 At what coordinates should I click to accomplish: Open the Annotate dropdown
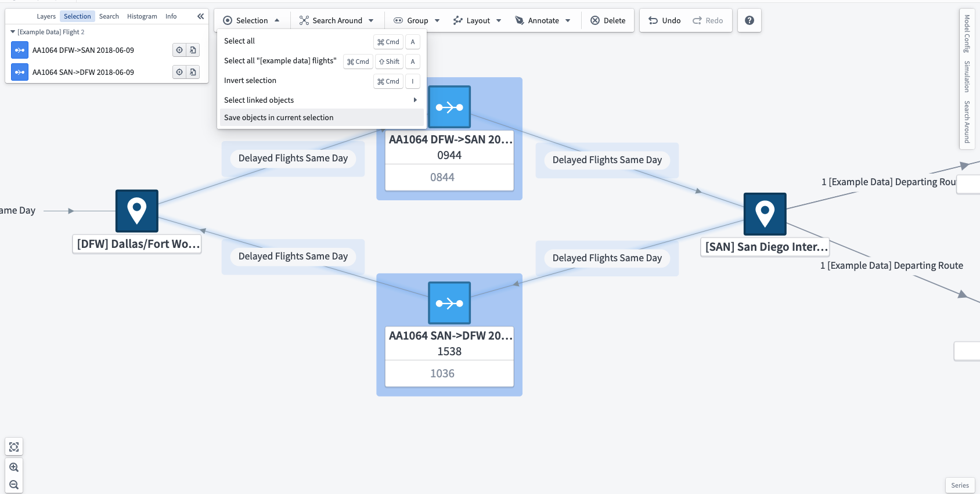coord(543,20)
